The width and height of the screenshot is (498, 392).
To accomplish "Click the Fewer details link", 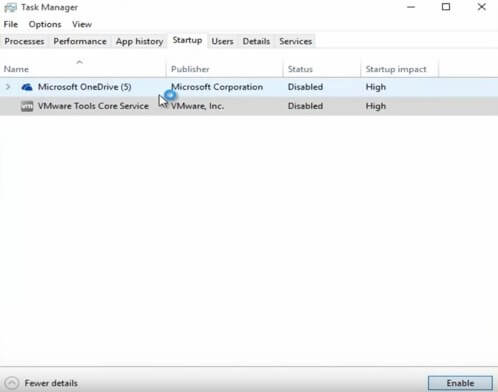I will pyautogui.click(x=51, y=383).
